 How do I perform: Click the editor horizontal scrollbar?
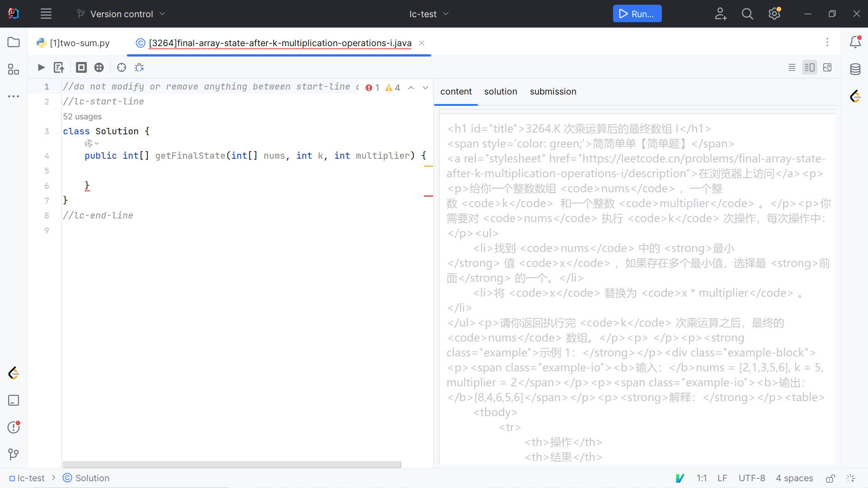click(x=232, y=464)
